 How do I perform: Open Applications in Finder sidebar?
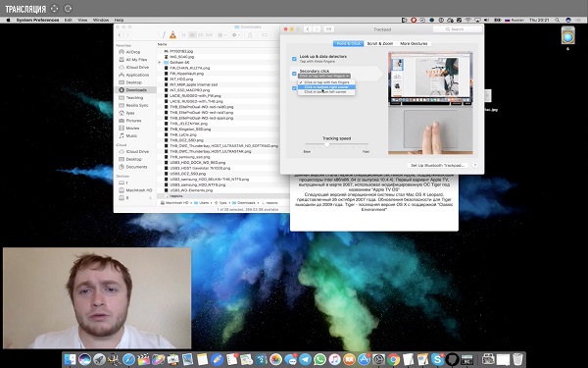(x=137, y=75)
